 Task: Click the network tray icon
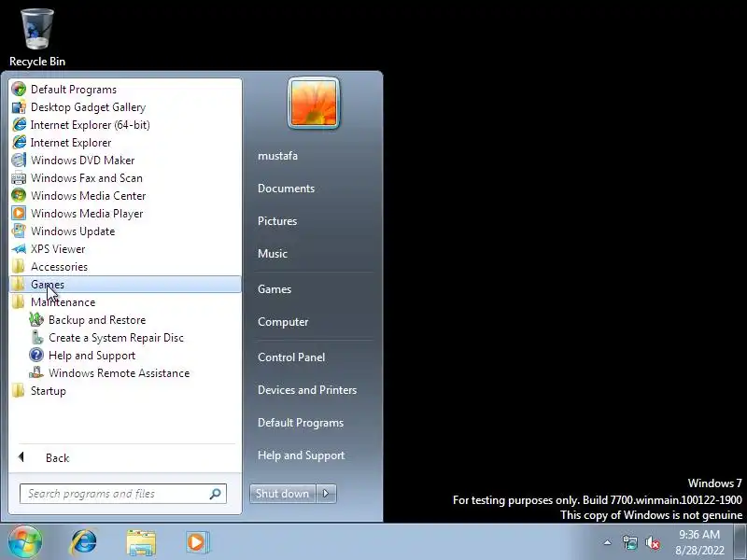(x=629, y=542)
